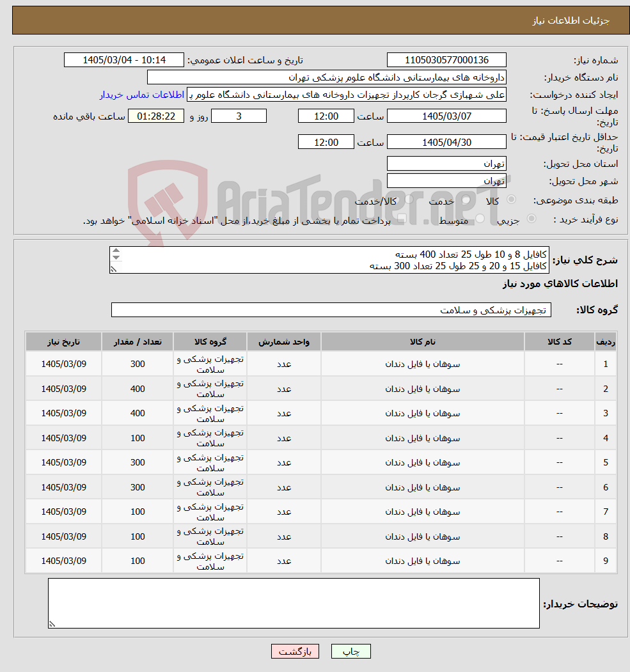
Task: Click quantity 400 in row 3
Action: pyautogui.click(x=138, y=413)
